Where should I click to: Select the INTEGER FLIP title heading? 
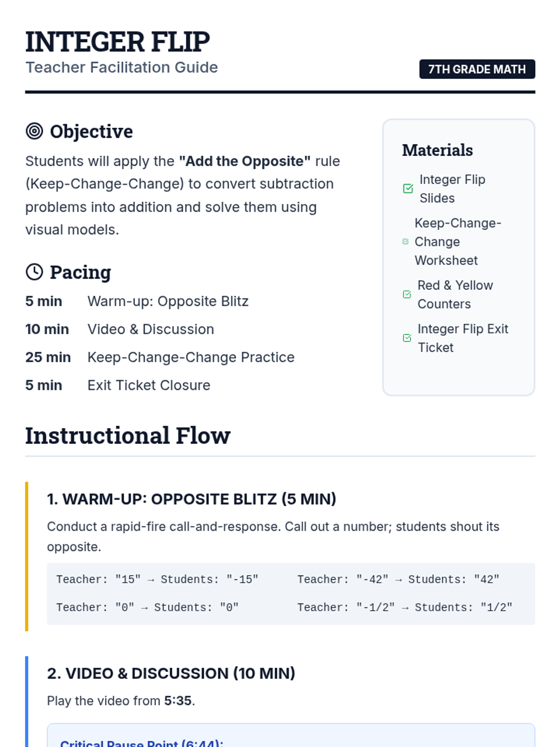click(118, 42)
